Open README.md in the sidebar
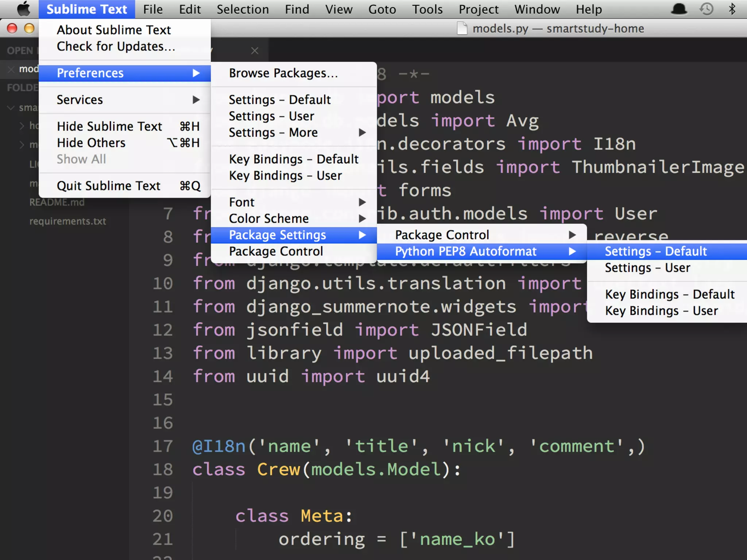This screenshot has width=747, height=560. 57,202
